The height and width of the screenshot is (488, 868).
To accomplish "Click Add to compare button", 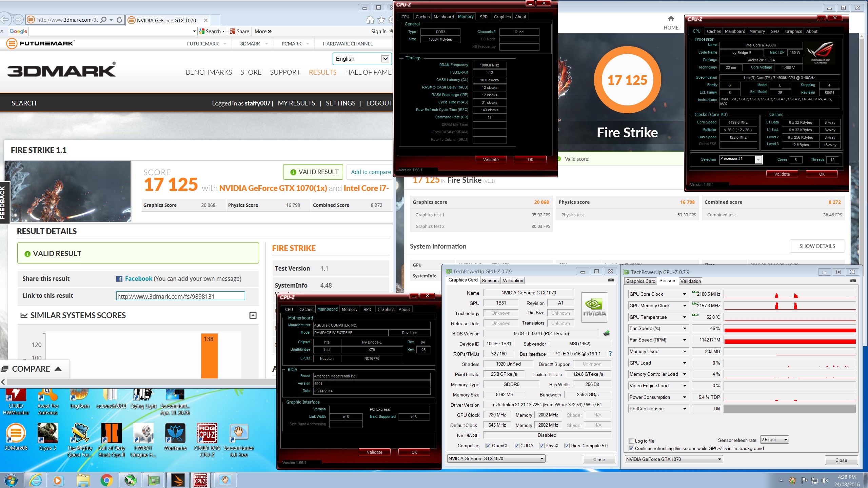I will pos(370,172).
